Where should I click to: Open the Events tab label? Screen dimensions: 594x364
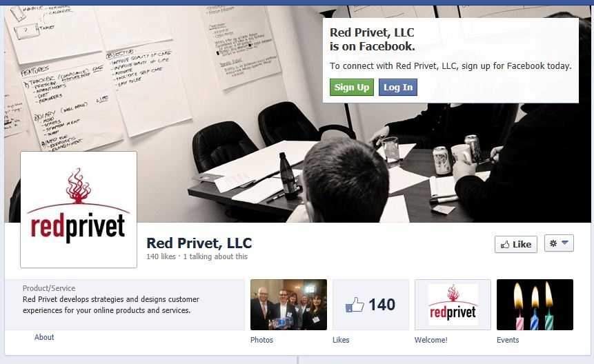pos(508,340)
